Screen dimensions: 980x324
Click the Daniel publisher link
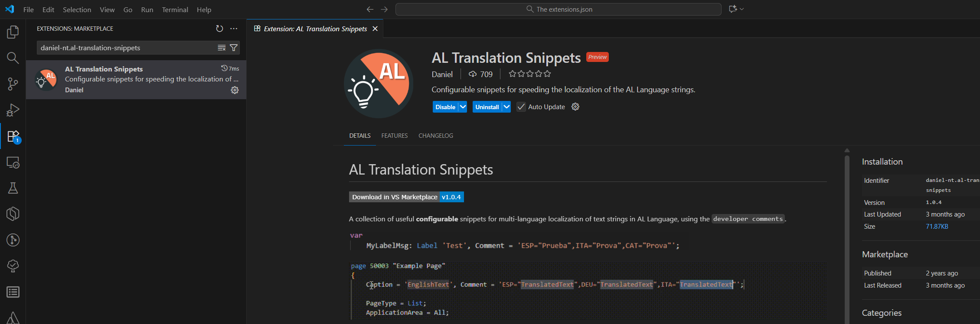point(442,75)
